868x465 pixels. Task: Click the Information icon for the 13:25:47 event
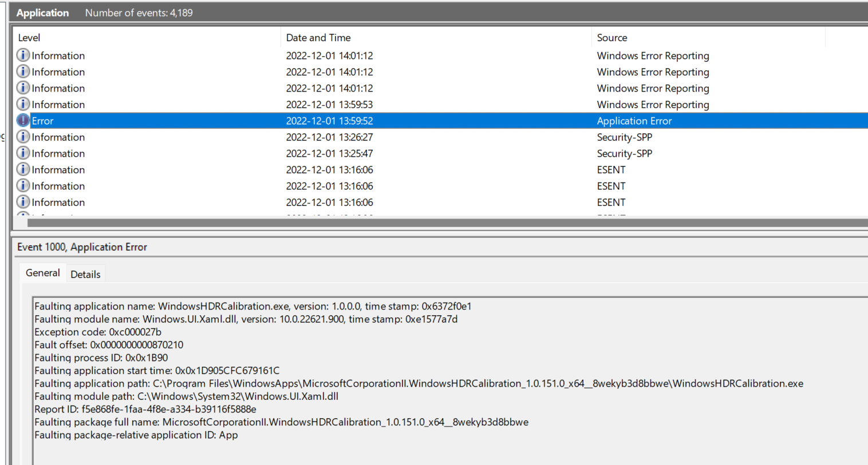click(x=23, y=153)
